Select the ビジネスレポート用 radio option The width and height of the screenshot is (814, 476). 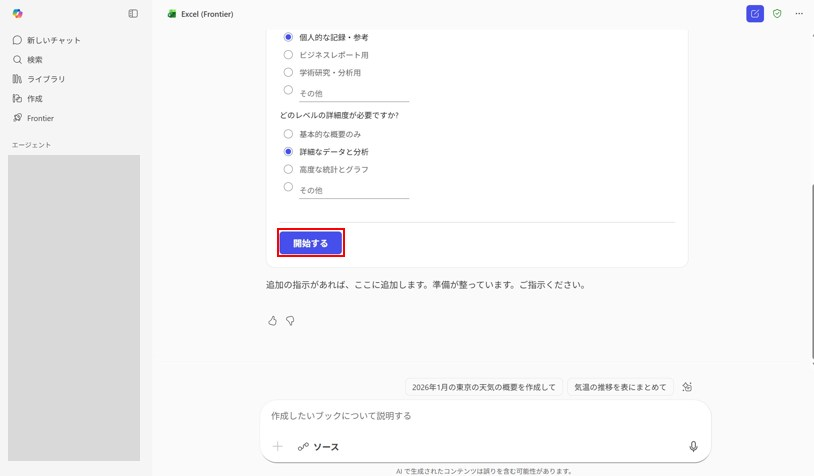coord(288,55)
